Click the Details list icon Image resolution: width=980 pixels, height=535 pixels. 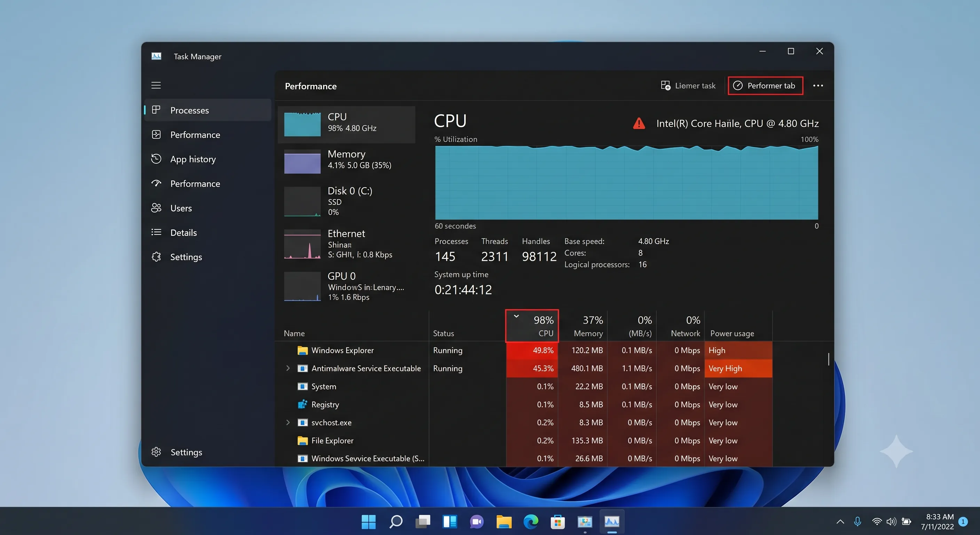tap(156, 232)
